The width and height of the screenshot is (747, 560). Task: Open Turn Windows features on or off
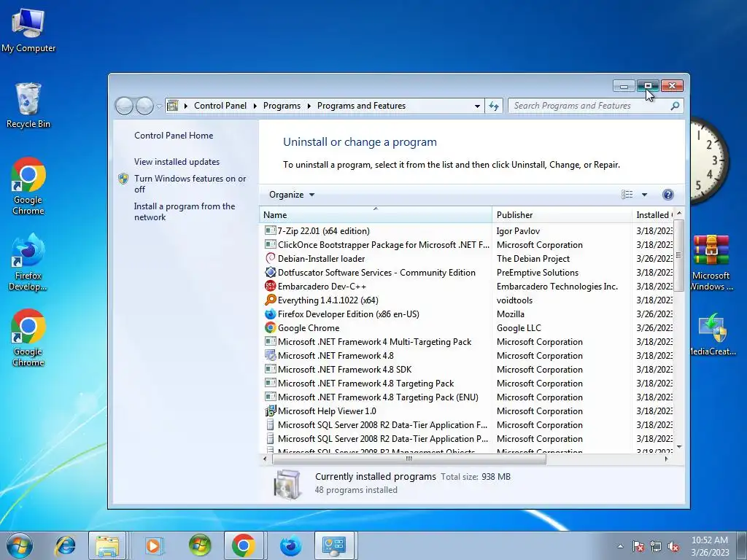pyautogui.click(x=190, y=183)
